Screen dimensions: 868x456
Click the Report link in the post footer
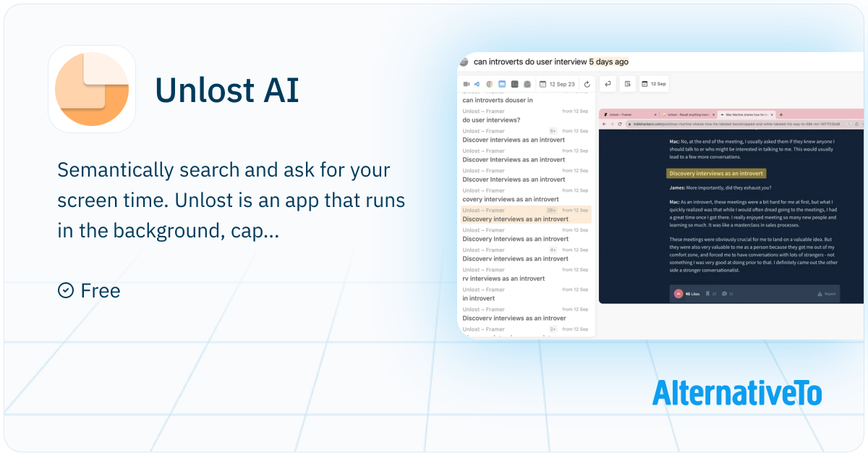coord(827,294)
